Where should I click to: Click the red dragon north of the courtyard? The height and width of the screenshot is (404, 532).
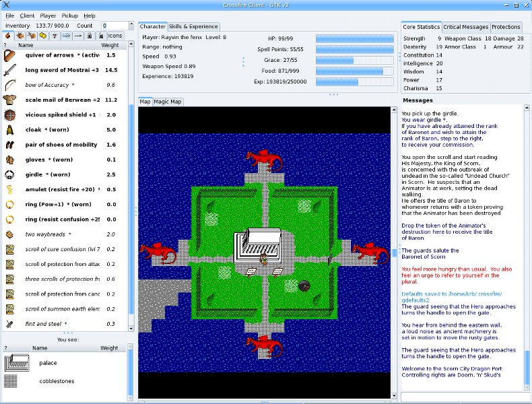[x=265, y=160]
